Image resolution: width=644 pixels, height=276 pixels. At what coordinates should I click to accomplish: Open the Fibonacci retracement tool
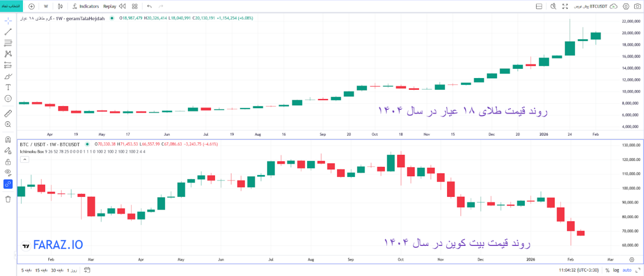click(x=8, y=43)
